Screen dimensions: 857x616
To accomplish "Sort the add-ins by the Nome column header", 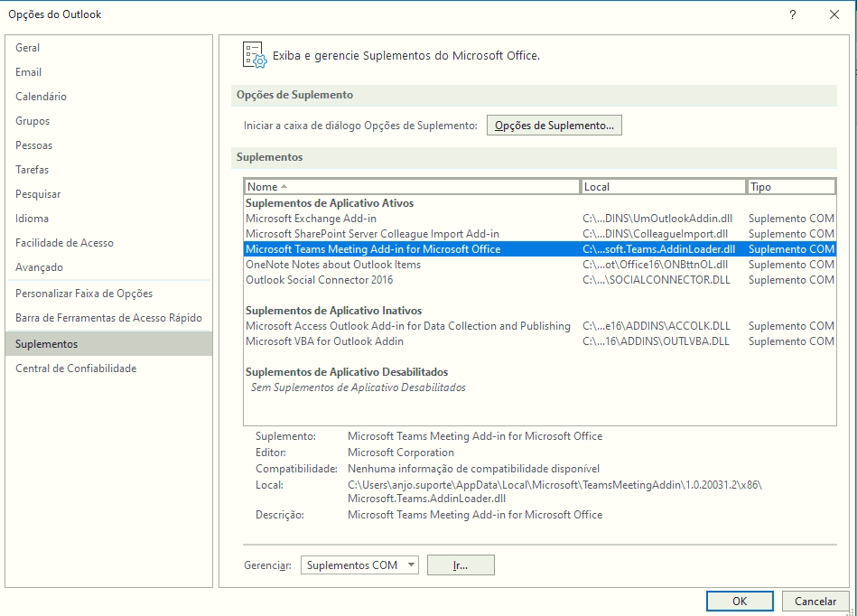I will pos(412,187).
